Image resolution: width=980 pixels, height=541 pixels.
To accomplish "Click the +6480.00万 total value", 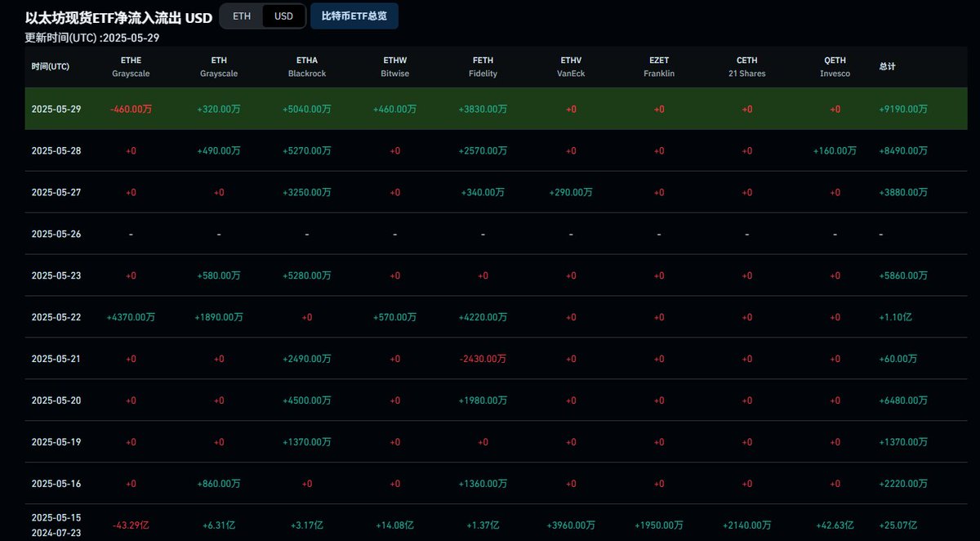I will tap(903, 400).
